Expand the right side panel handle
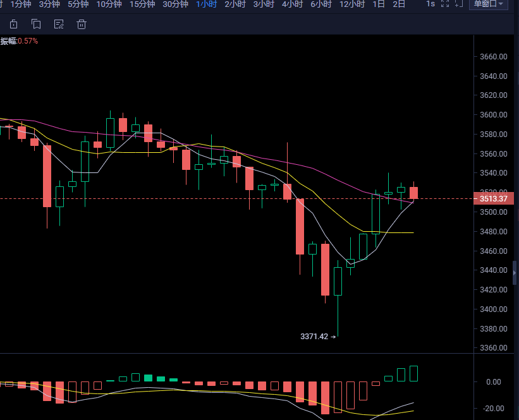The width and height of the screenshot is (519, 420). 515,273
